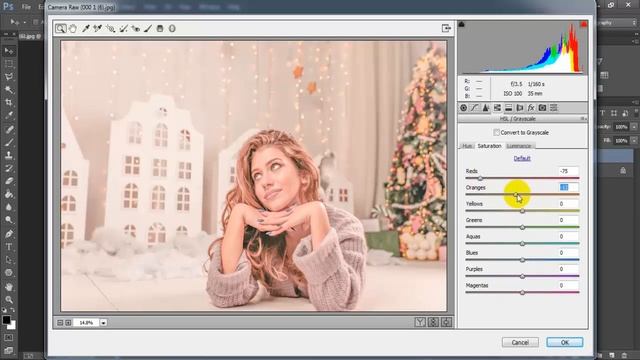Select the Radial Filter tool

point(172,29)
